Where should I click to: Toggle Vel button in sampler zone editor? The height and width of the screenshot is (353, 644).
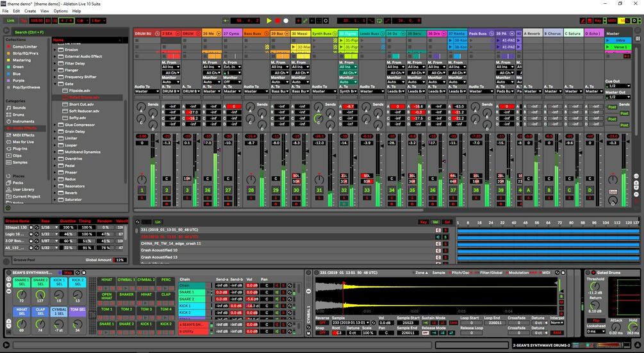click(436, 222)
